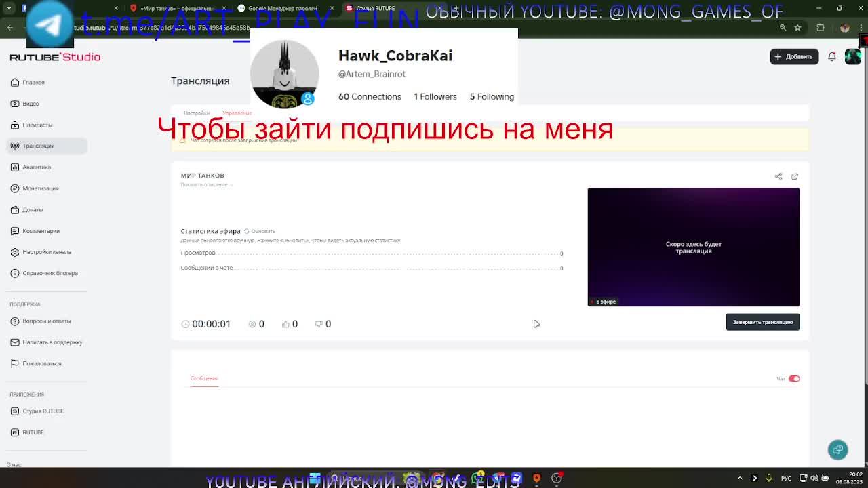Click the zoom magnifier in address bar
This screenshot has height=488, width=868.
click(x=783, y=28)
